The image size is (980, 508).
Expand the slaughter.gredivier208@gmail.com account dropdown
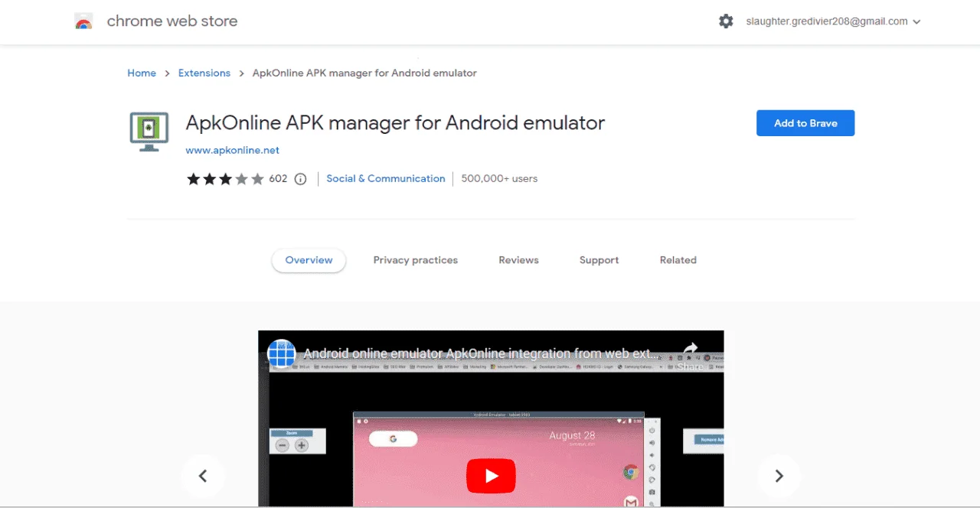click(x=833, y=21)
